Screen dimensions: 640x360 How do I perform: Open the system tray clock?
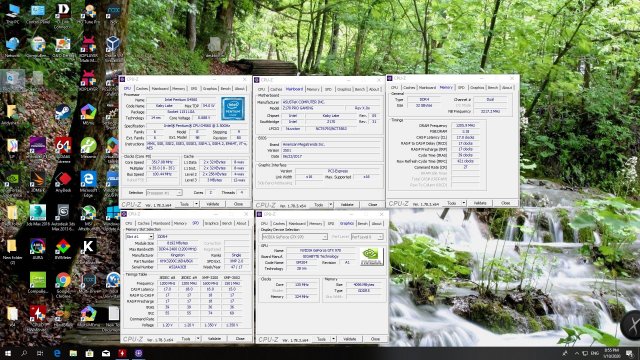(x=611, y=353)
